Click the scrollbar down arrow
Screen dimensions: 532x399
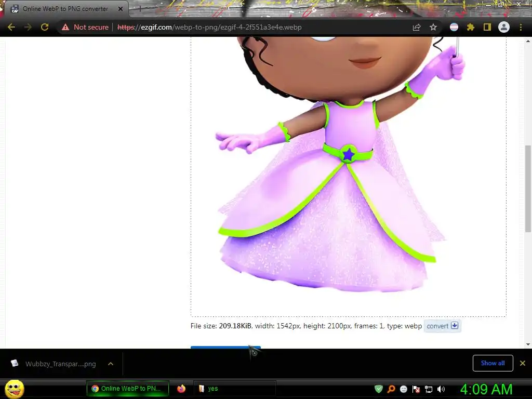pos(528,344)
